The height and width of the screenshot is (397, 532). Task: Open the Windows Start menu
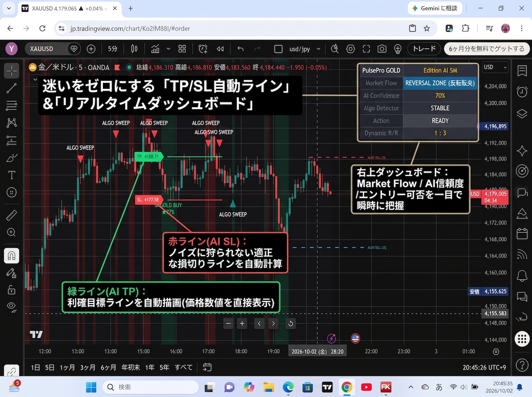91,387
